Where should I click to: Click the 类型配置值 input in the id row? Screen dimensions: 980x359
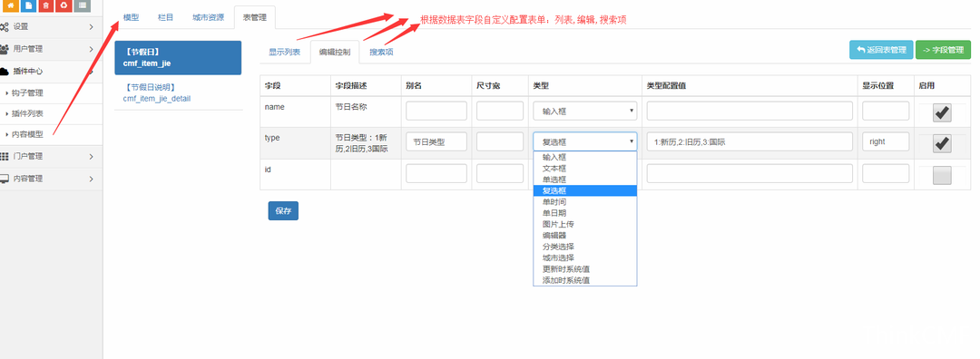(750, 173)
